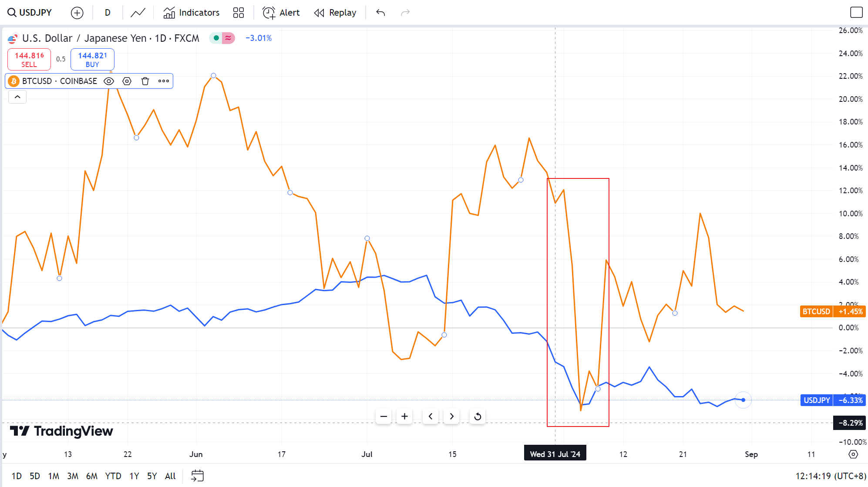Open timezone menu at 12:14:19 (UTC+8)
The width and height of the screenshot is (868, 487).
(x=831, y=476)
